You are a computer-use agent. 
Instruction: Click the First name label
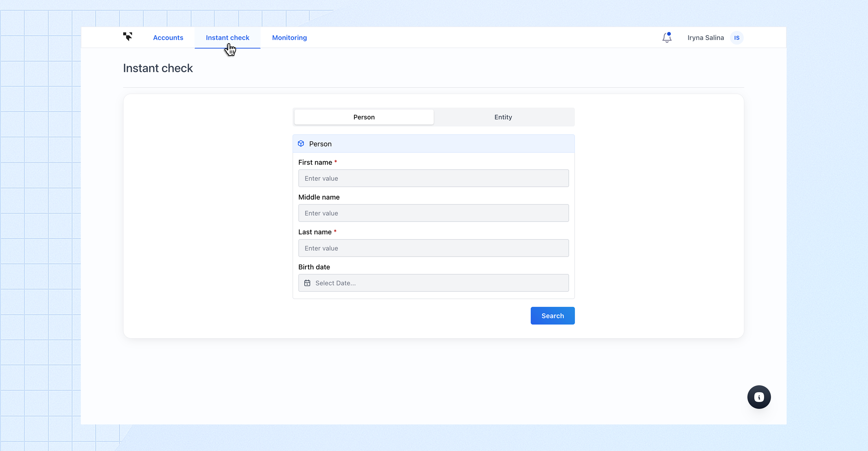[315, 162]
